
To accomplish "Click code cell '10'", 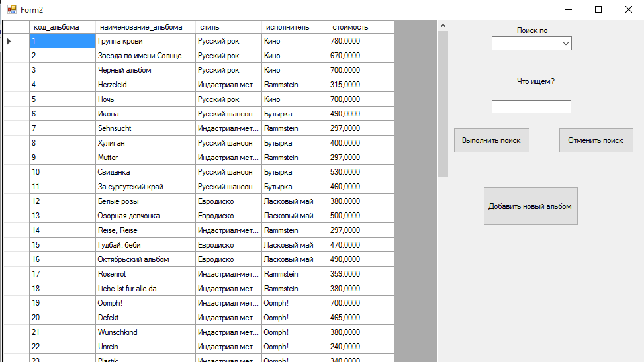I will point(62,172).
